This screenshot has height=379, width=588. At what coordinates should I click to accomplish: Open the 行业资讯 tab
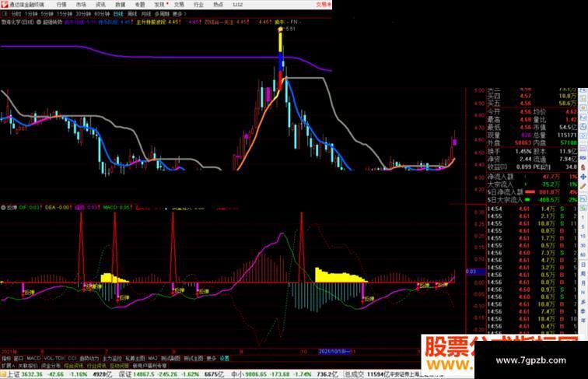tap(96, 366)
